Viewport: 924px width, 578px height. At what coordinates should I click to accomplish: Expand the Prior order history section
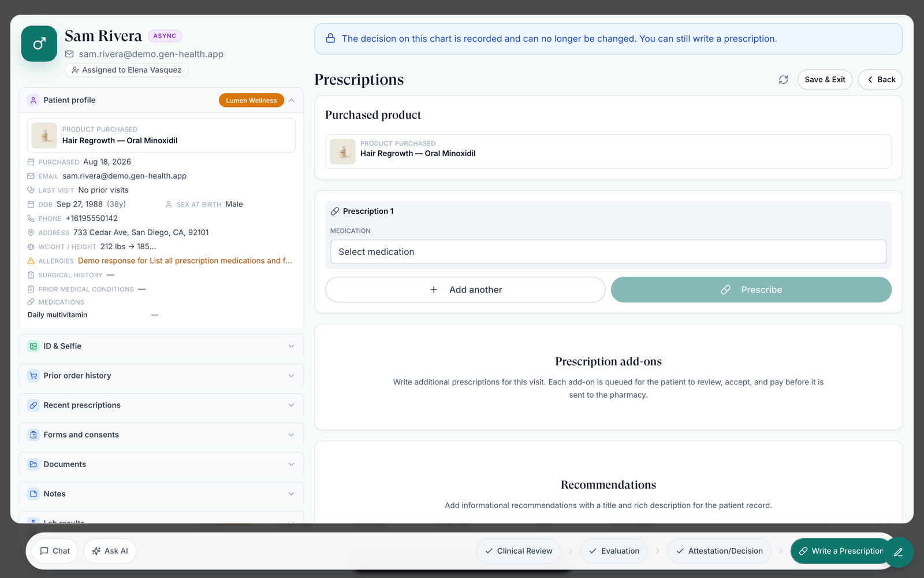point(291,376)
